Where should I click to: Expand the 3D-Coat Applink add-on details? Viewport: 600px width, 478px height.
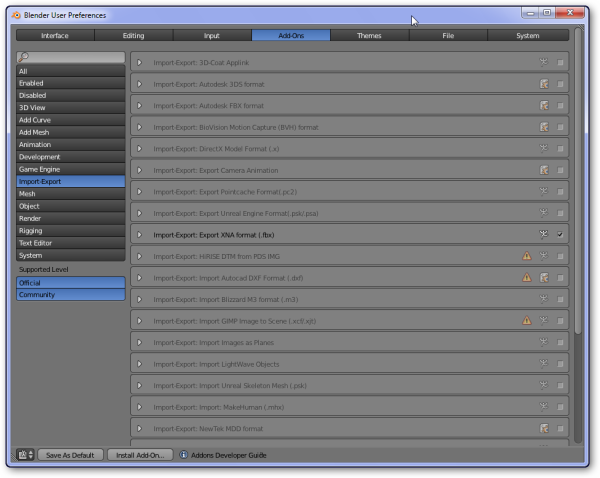140,62
